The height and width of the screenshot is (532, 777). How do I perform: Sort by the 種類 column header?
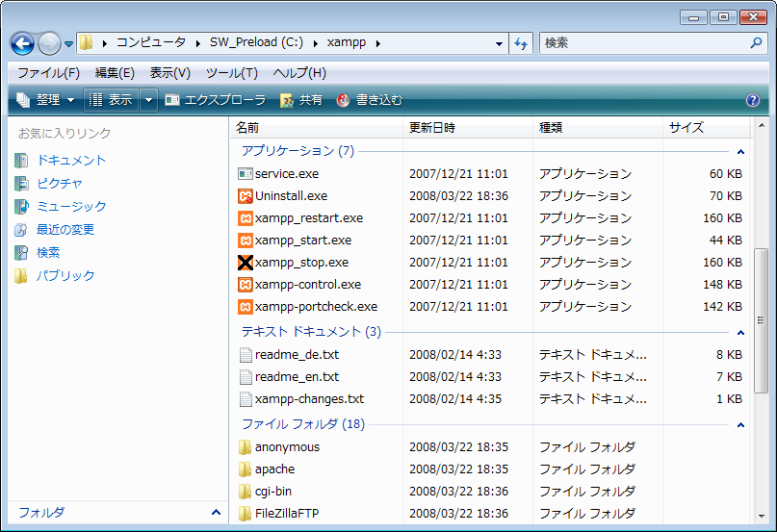pyautogui.click(x=598, y=128)
